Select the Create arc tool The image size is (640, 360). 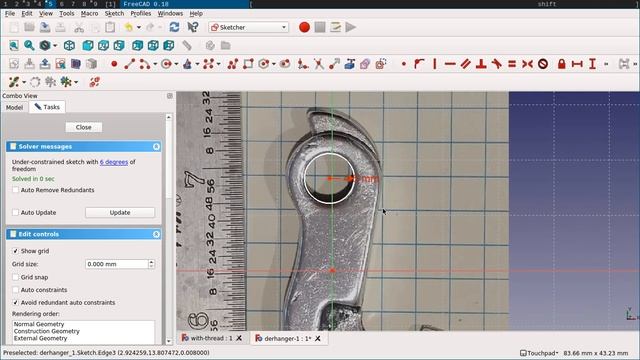click(144, 64)
